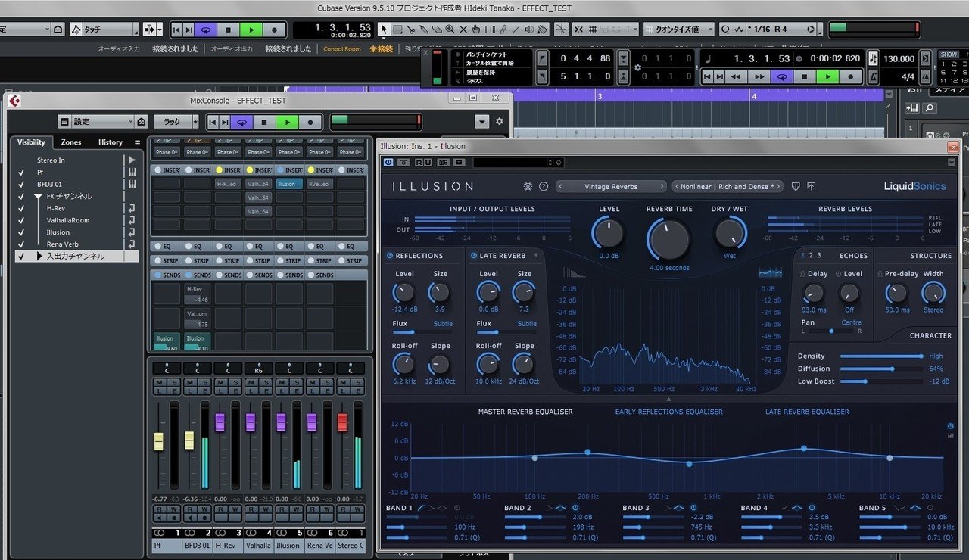Open MixConsole functions dropdown arrow
The height and width of the screenshot is (560, 969).
(482, 122)
